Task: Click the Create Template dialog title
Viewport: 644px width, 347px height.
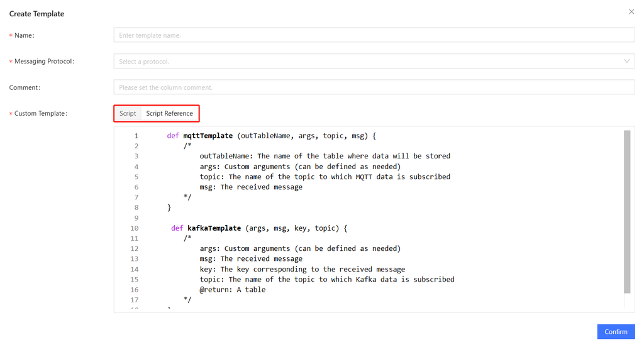Action: coord(36,14)
